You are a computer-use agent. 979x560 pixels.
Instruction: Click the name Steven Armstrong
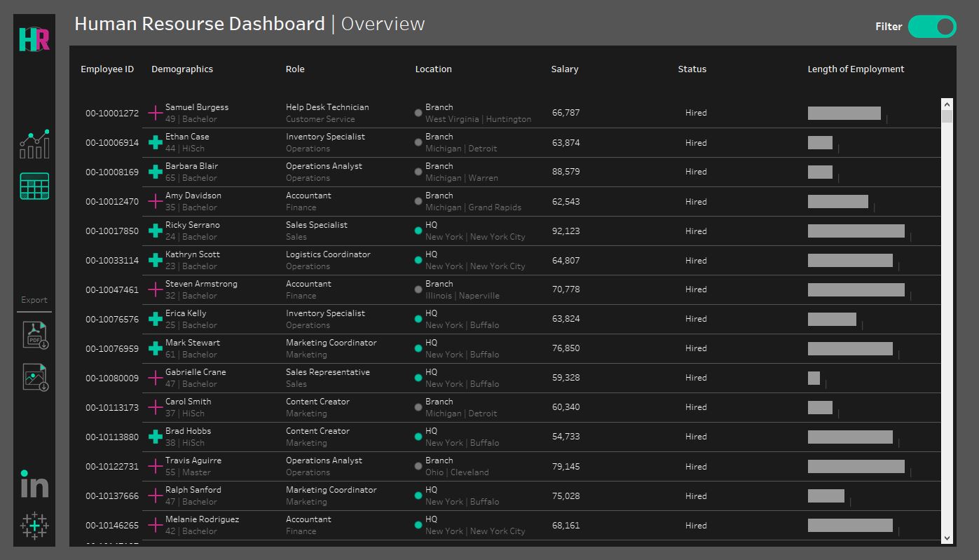[x=201, y=284]
